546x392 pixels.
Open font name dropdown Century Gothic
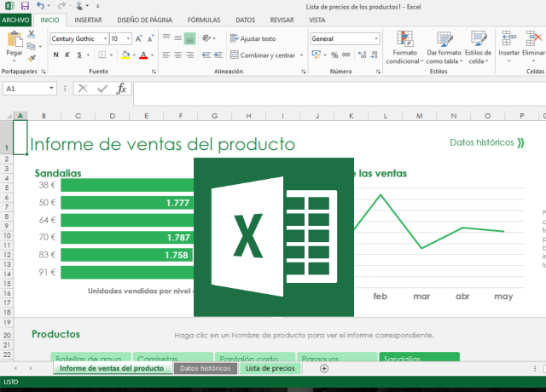pyautogui.click(x=105, y=38)
